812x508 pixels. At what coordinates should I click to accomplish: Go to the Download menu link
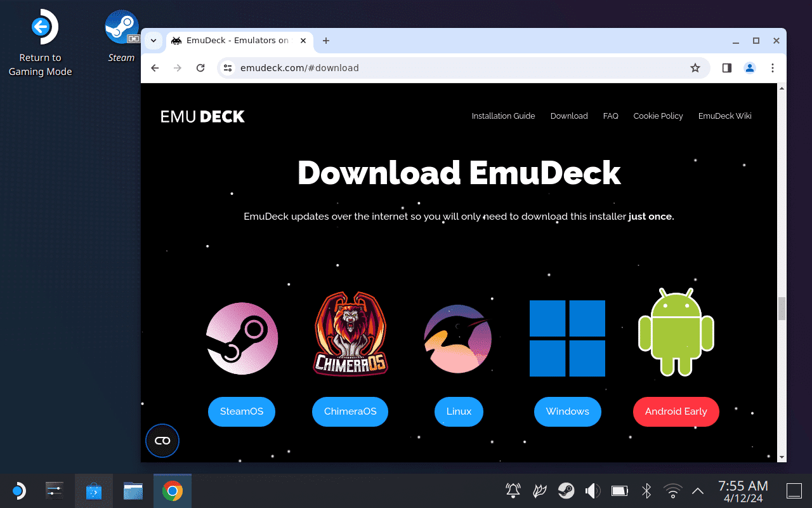coord(569,116)
